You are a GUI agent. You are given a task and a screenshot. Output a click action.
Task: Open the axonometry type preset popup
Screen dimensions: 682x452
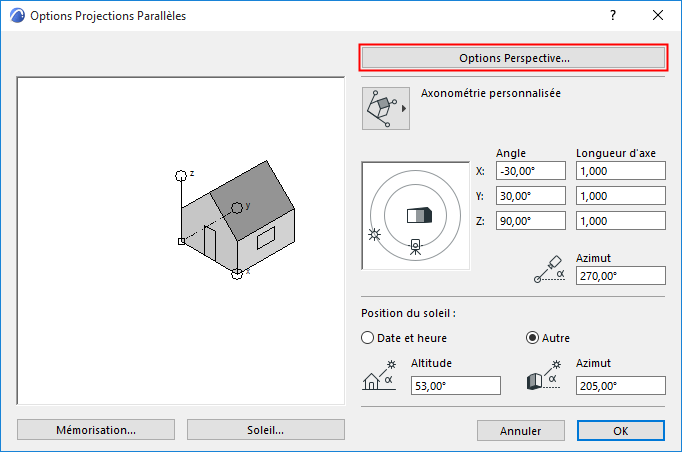pyautogui.click(x=385, y=108)
